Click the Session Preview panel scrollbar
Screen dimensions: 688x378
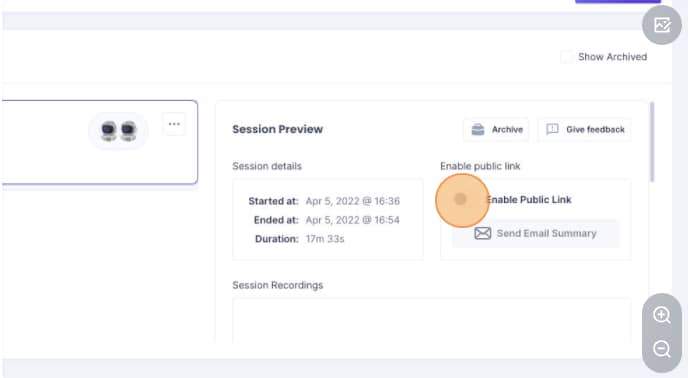point(652,142)
